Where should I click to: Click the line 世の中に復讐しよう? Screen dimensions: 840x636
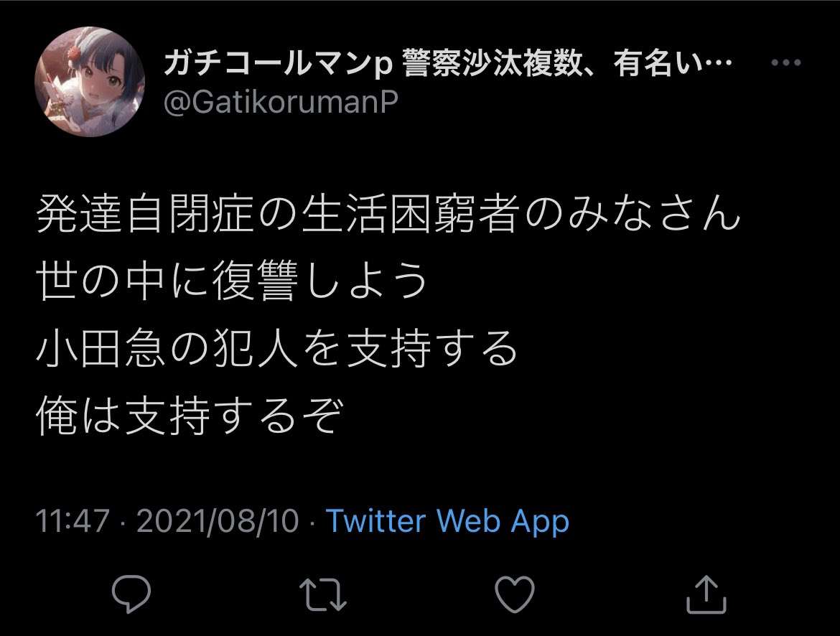pyautogui.click(x=231, y=281)
